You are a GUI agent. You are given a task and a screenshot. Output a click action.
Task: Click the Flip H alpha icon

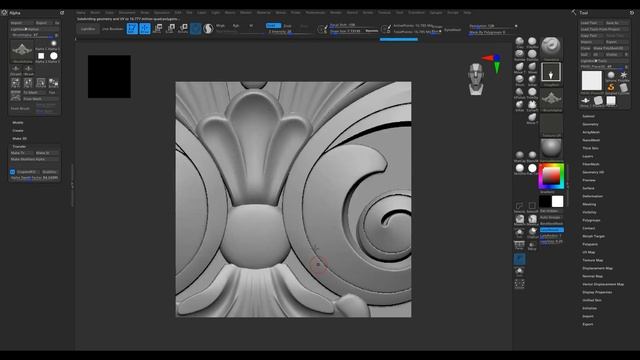point(16,83)
